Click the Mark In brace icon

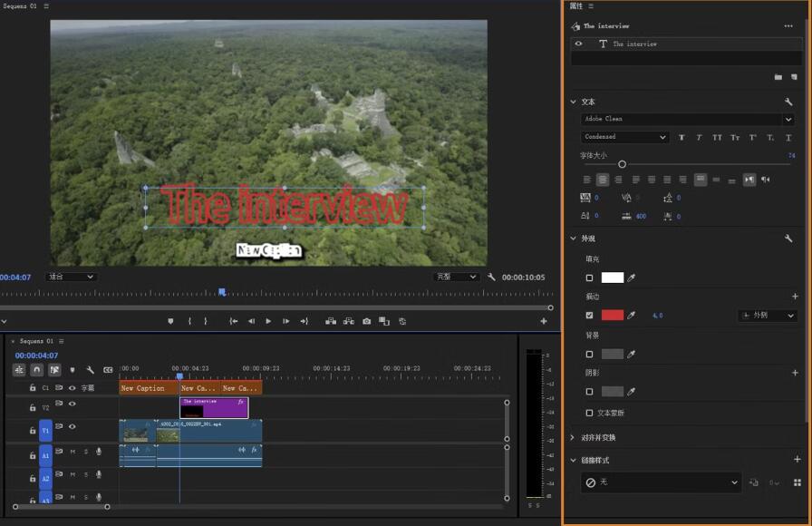pos(190,320)
